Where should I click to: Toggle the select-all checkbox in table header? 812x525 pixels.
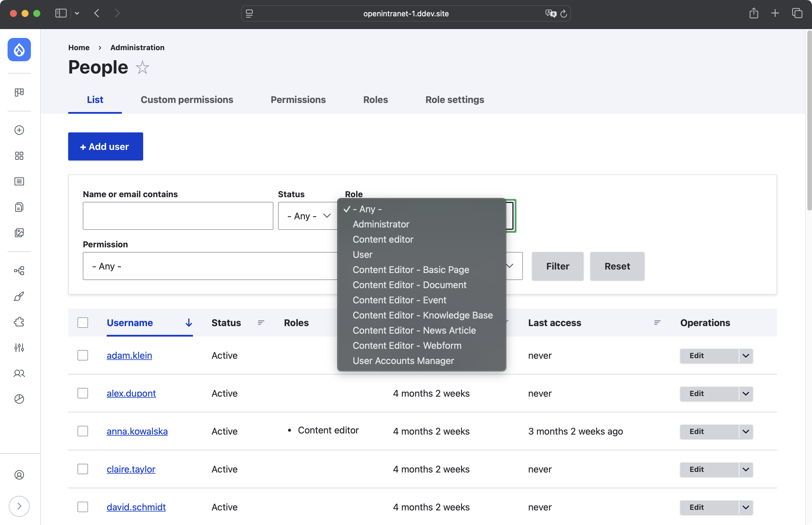(83, 323)
